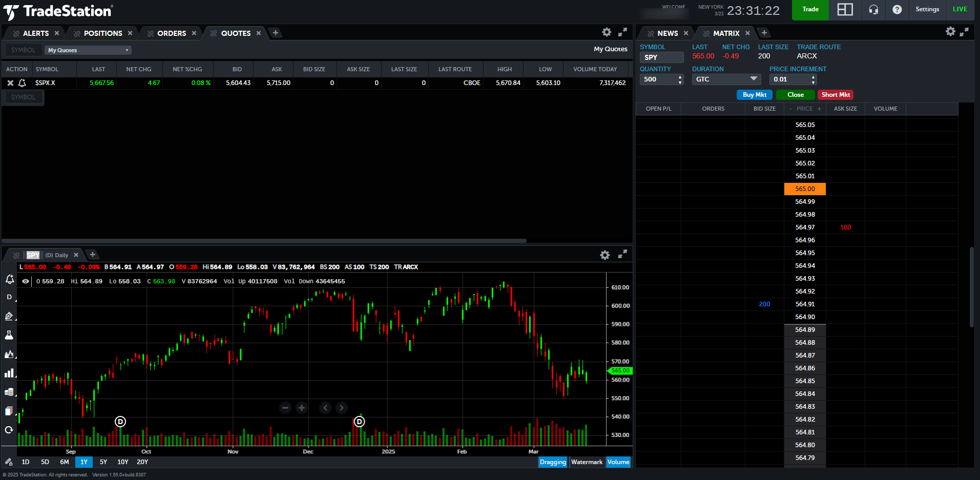Toggle the drawing lock pencil icon

pyautogui.click(x=9, y=462)
